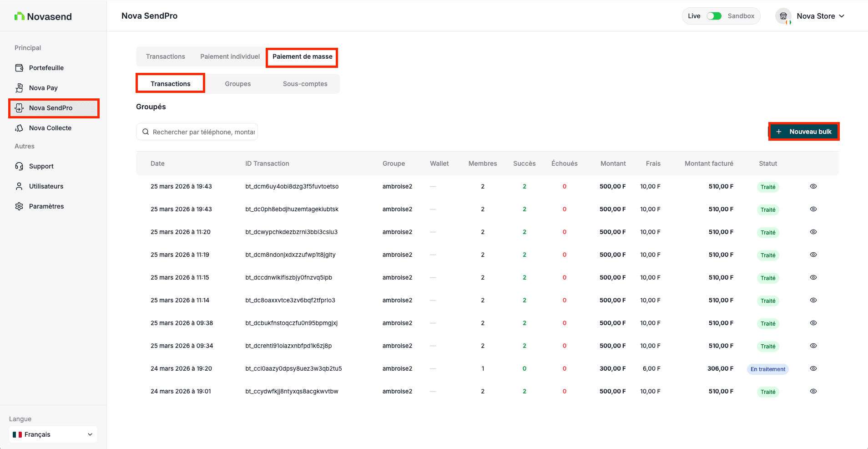Click the Nova SendPro page title
The height and width of the screenshot is (449, 868).
(x=149, y=16)
